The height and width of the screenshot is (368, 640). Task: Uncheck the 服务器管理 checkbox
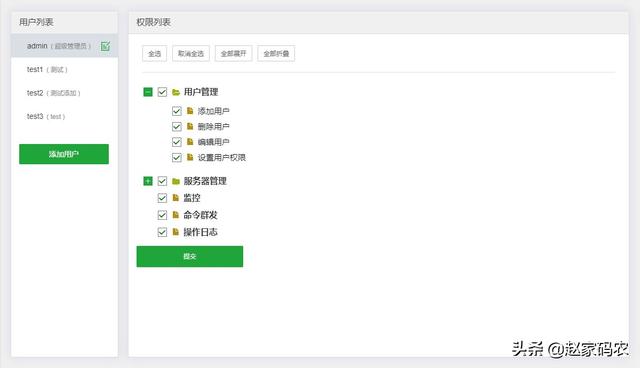pos(162,181)
